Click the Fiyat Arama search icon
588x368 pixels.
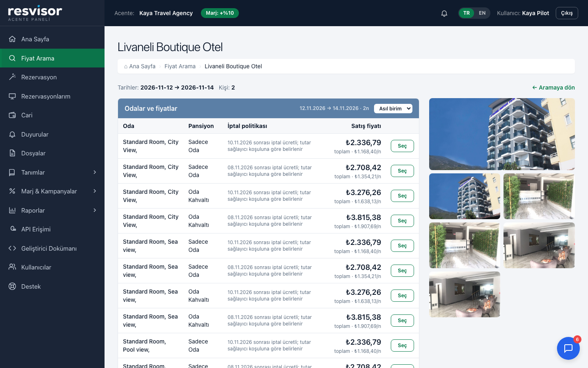click(12, 58)
